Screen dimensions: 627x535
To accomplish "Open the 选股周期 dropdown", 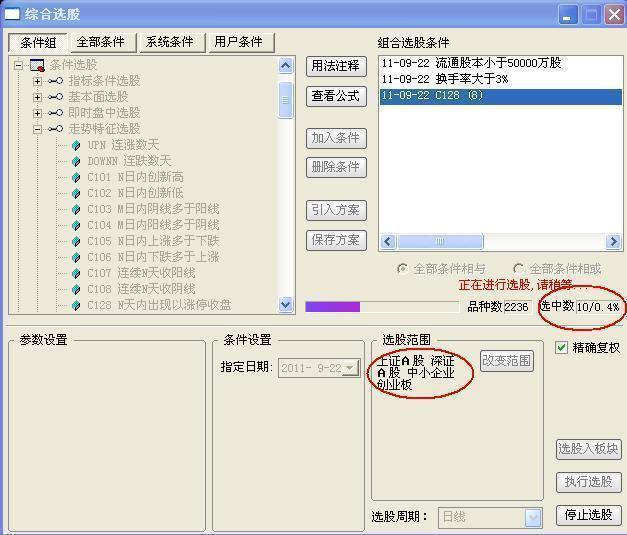I will (533, 517).
